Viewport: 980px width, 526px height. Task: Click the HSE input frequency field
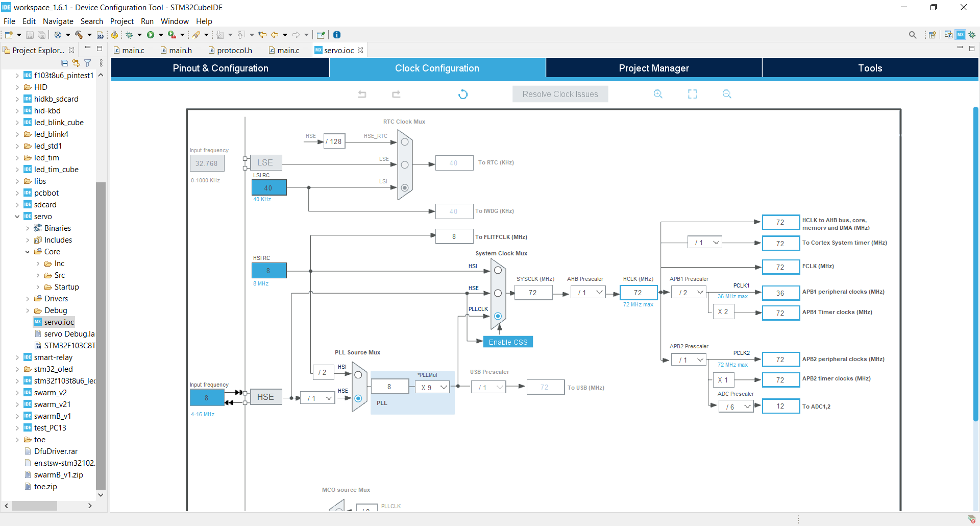pyautogui.click(x=207, y=397)
